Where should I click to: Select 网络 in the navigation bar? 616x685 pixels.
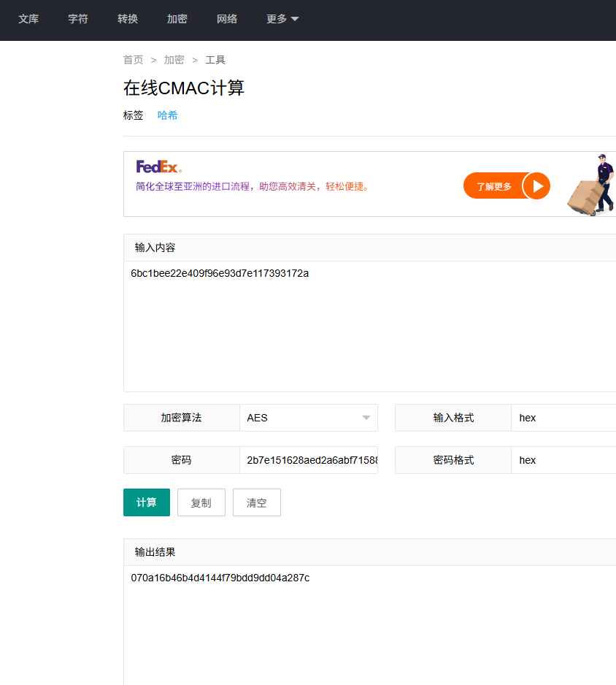[x=227, y=20]
